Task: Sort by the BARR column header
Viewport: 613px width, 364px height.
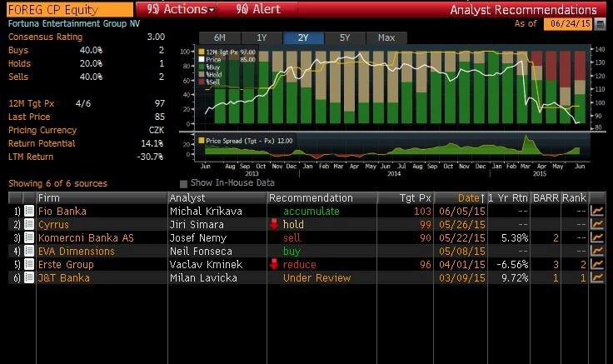Action: coord(546,198)
